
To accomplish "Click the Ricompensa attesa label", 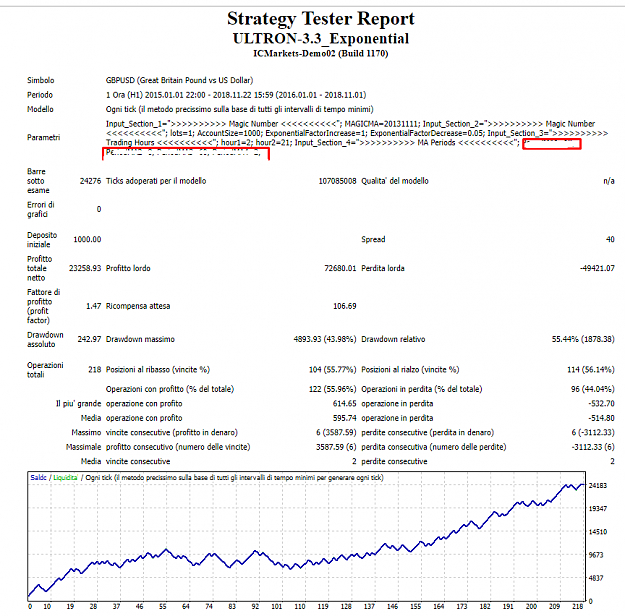I will pyautogui.click(x=138, y=306).
